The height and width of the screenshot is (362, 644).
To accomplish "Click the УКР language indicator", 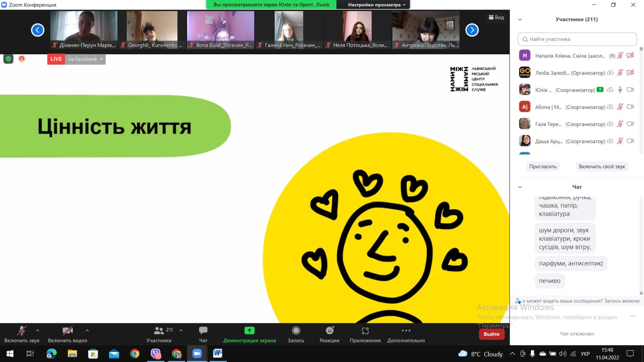I will (x=585, y=354).
